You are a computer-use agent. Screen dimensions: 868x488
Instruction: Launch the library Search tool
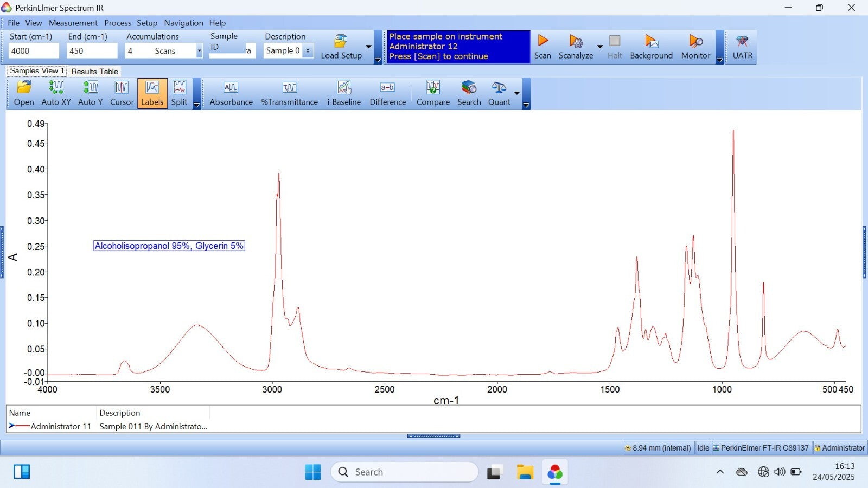click(x=469, y=93)
